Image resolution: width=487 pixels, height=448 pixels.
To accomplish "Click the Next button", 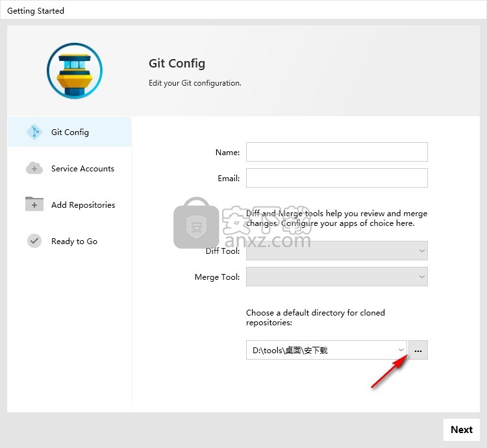I will [x=462, y=430].
